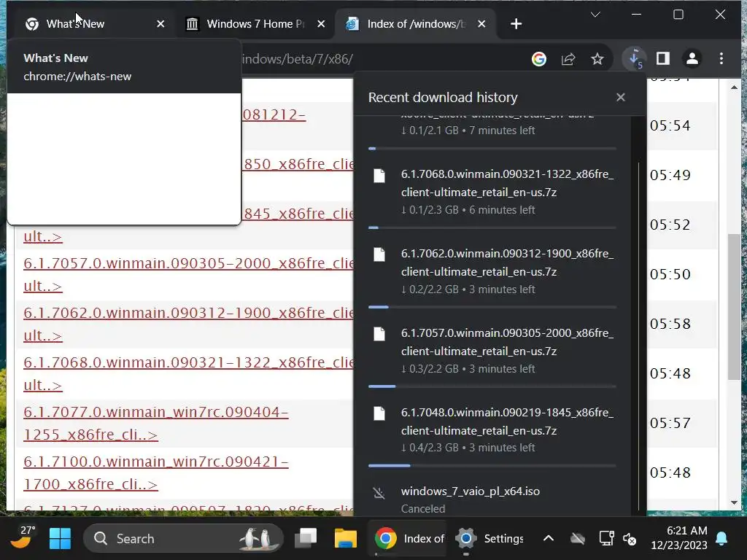
Task: Switch to the What's New tab
Action: [x=90, y=24]
